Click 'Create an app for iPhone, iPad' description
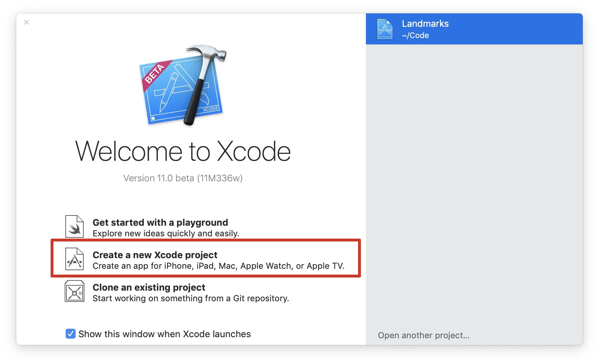 [x=219, y=266]
